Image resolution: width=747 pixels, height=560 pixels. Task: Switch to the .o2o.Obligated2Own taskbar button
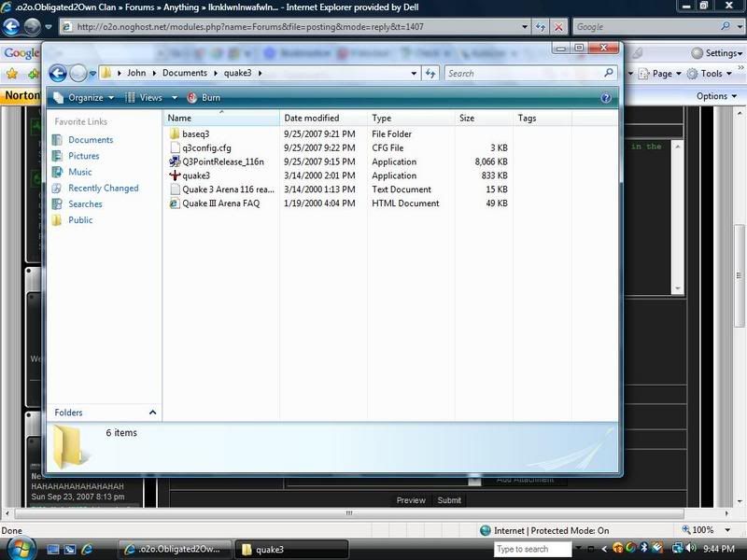(174, 549)
